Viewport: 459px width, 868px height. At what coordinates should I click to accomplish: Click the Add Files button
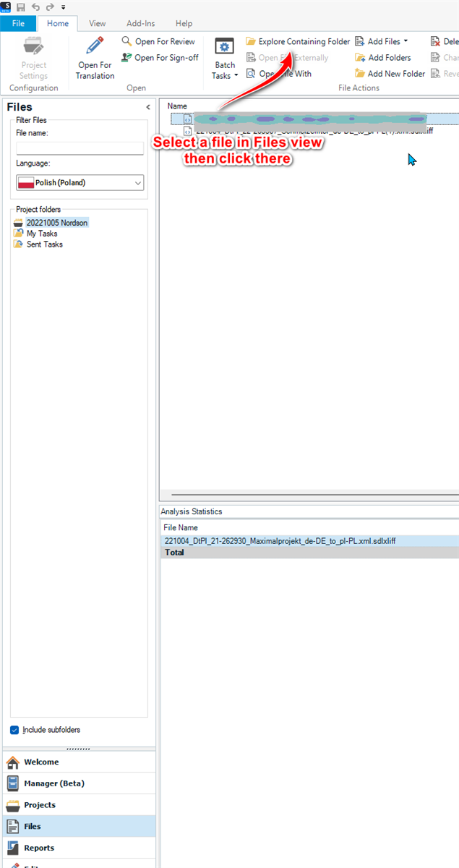pos(377,41)
